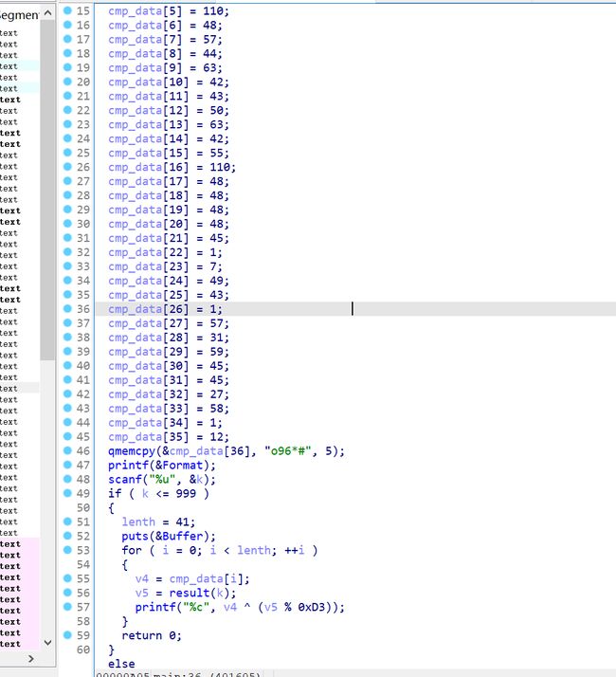616x677 pixels.
Task: Click cmp_data[19] = 48 line
Action: tap(169, 210)
